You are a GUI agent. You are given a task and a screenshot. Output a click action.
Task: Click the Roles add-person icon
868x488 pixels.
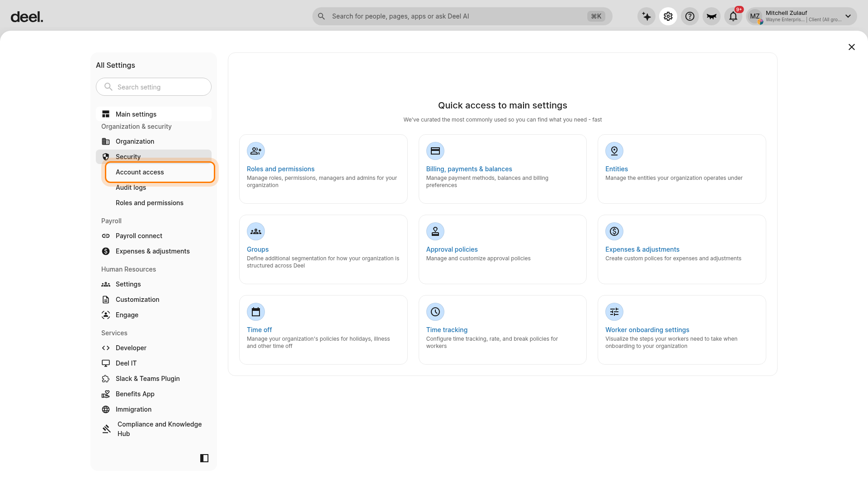(256, 151)
